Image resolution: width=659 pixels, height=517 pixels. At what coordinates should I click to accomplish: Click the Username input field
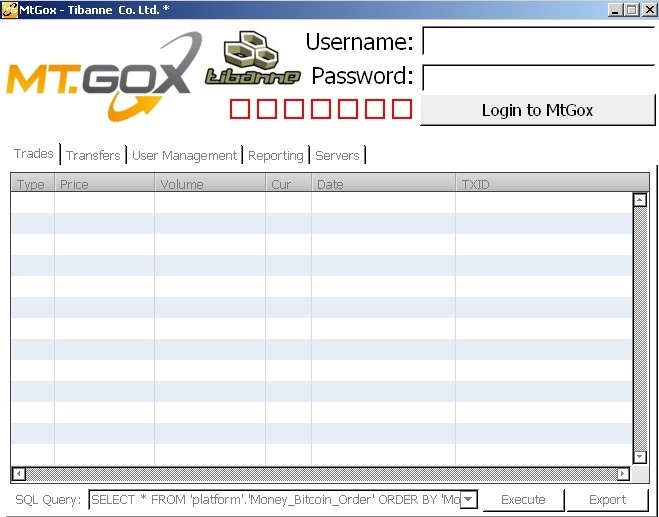click(x=538, y=41)
